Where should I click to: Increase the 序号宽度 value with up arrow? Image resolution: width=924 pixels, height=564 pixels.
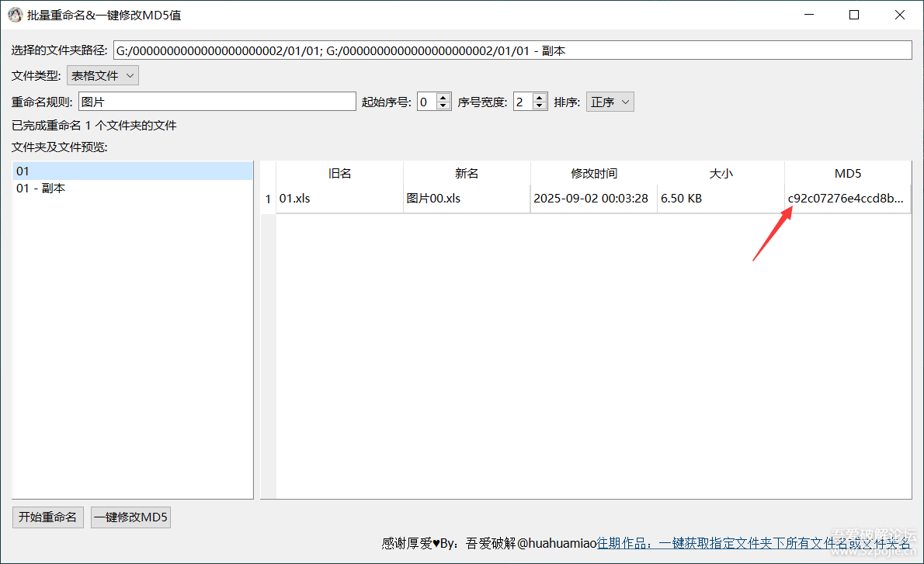click(x=540, y=98)
